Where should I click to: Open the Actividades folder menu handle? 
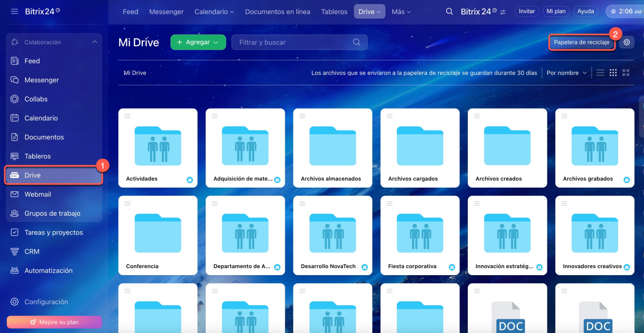(128, 116)
